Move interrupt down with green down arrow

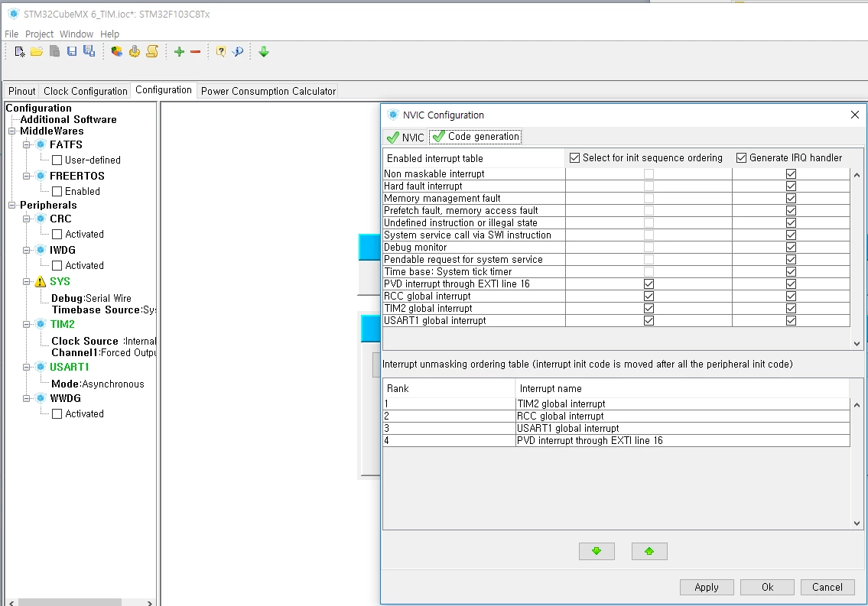tap(597, 551)
